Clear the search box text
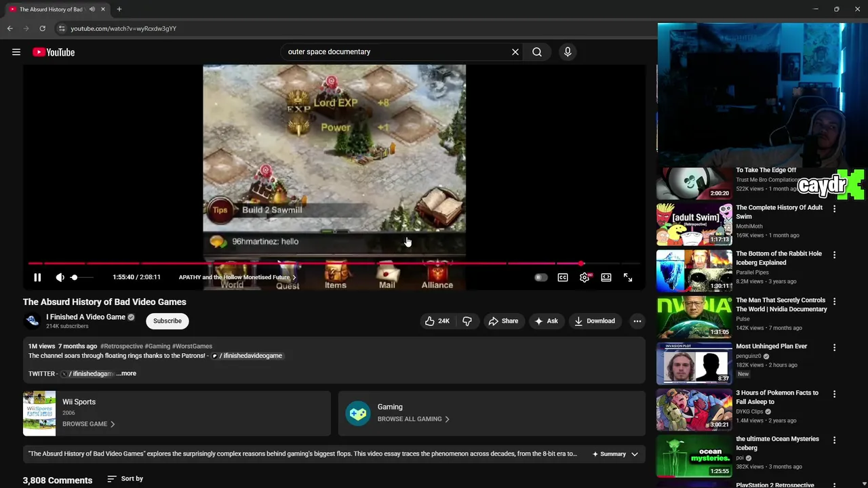Screen dimensions: 868x488 (x=515, y=52)
